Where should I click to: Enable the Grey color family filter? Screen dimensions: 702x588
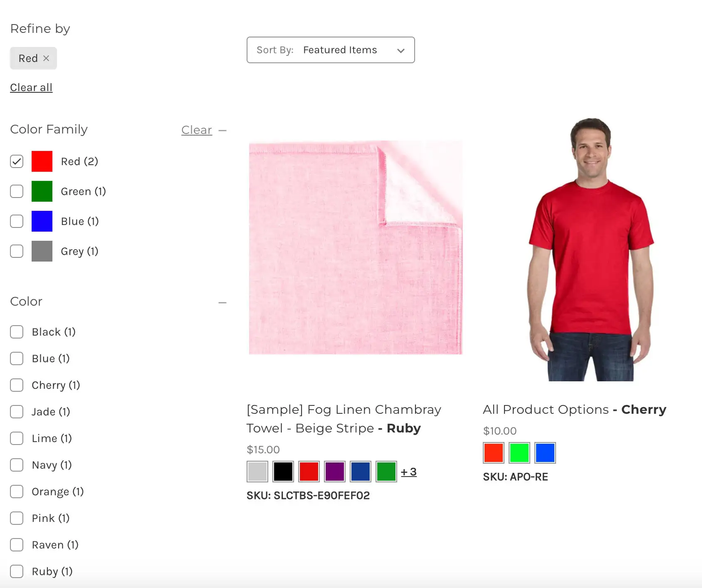click(17, 251)
